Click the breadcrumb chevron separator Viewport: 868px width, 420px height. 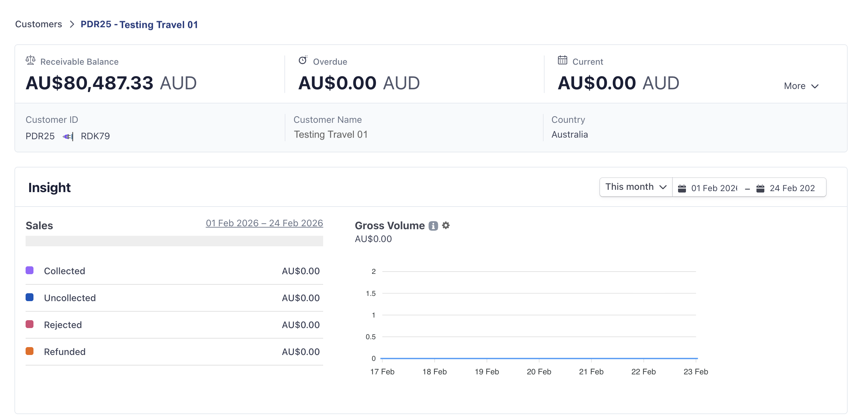pyautogui.click(x=72, y=24)
